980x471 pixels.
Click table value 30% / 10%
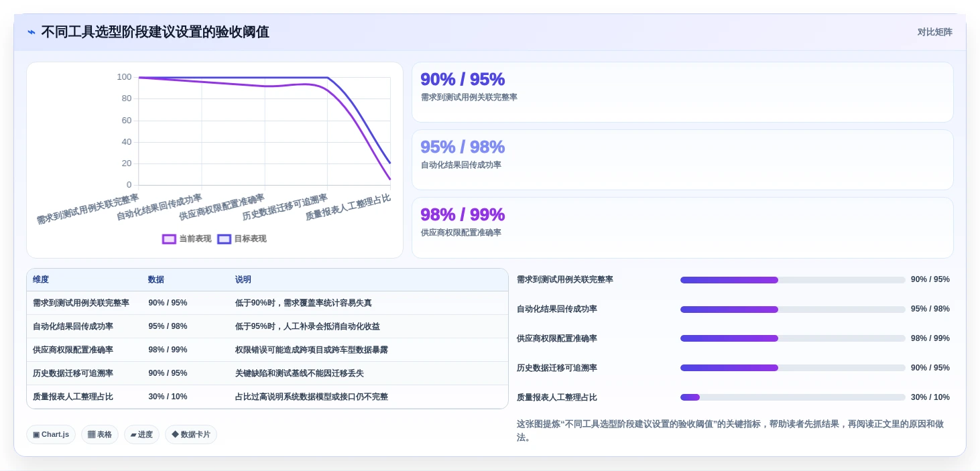(168, 397)
